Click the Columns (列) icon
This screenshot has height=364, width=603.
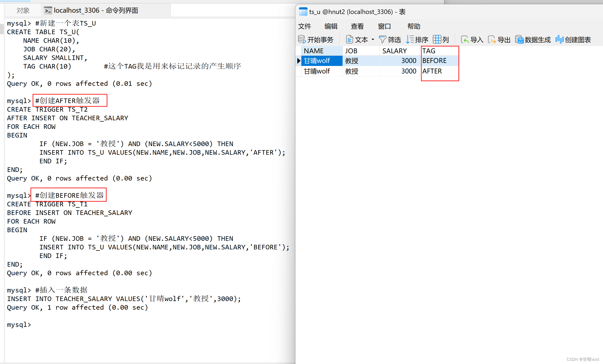(437, 40)
